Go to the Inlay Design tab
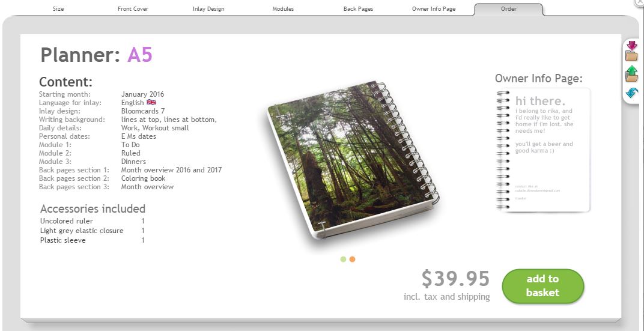The height and width of the screenshot is (331, 644). [x=208, y=8]
